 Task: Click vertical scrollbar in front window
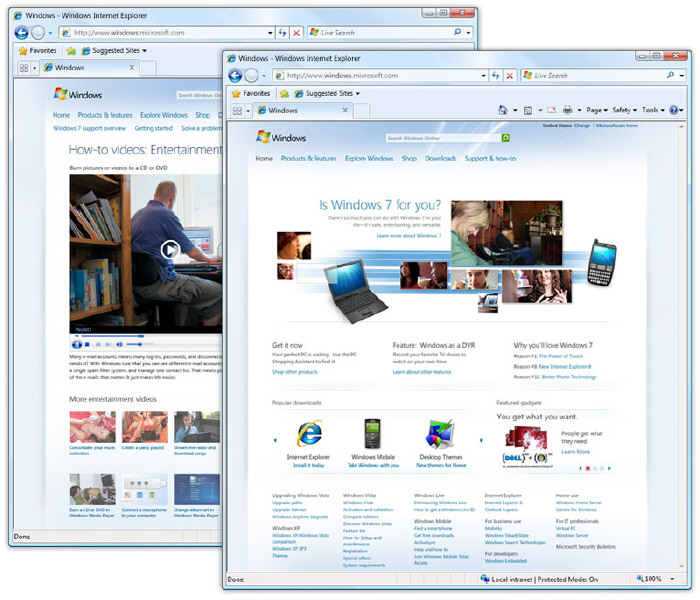click(x=682, y=346)
